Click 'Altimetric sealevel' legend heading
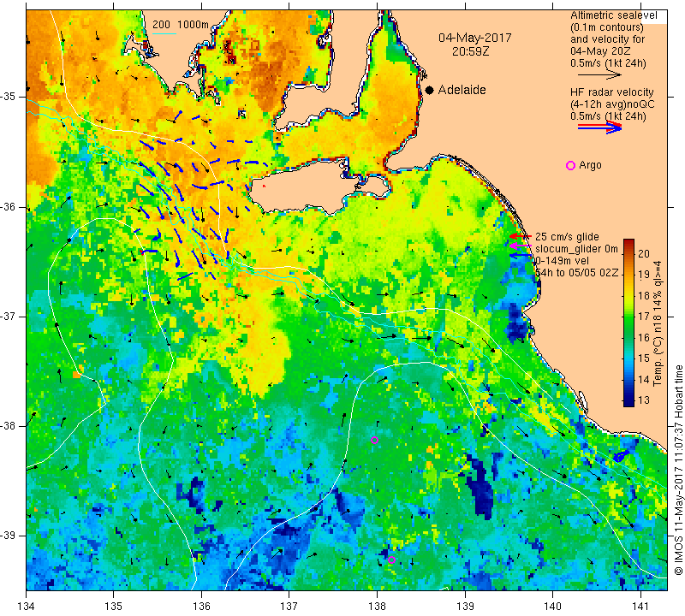 point(613,15)
